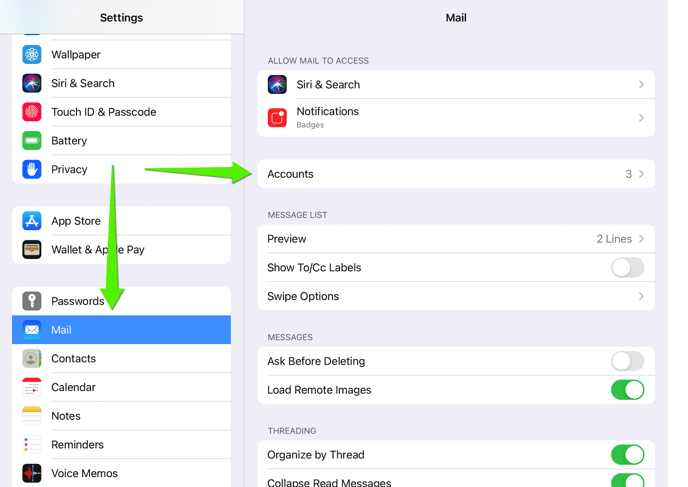The image size is (688, 487).
Task: Click the 'Siri & Search' label in the left sidebar
Action: tap(83, 83)
